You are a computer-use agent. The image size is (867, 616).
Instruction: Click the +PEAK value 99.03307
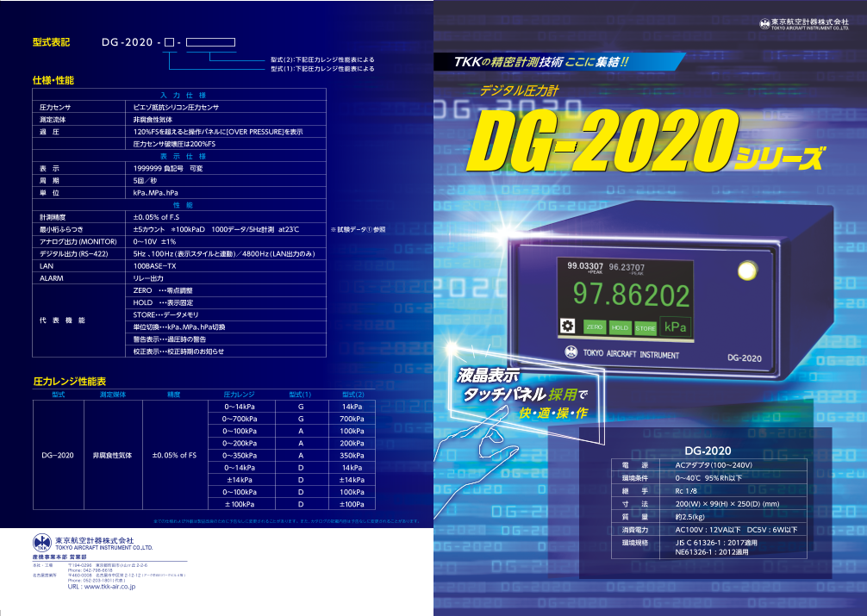(x=585, y=266)
